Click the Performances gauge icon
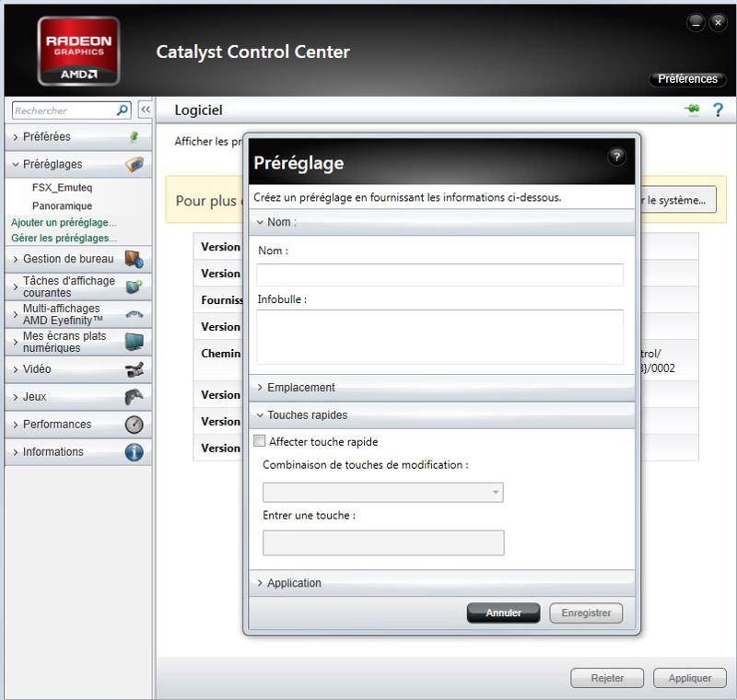Image resolution: width=737 pixels, height=700 pixels. point(135,425)
